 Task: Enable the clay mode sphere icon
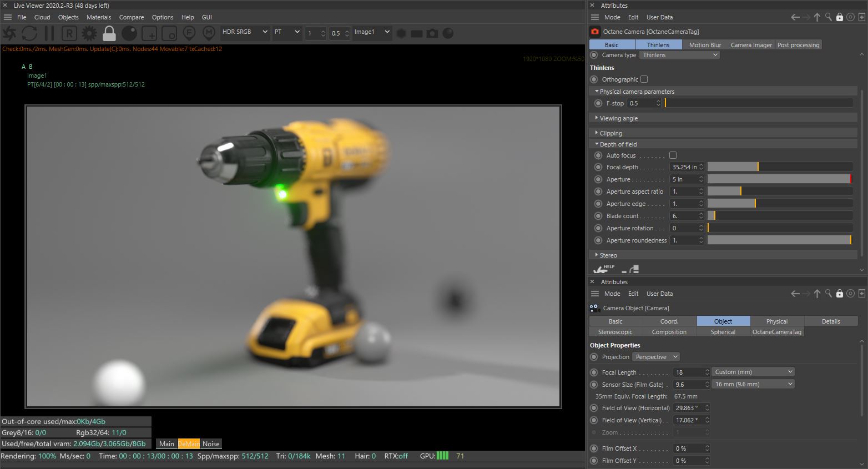tap(129, 33)
